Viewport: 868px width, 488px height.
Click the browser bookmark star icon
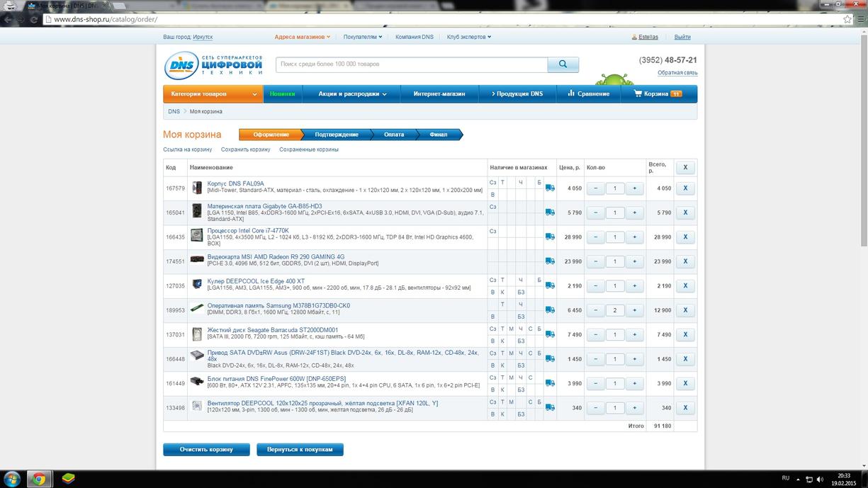(847, 19)
